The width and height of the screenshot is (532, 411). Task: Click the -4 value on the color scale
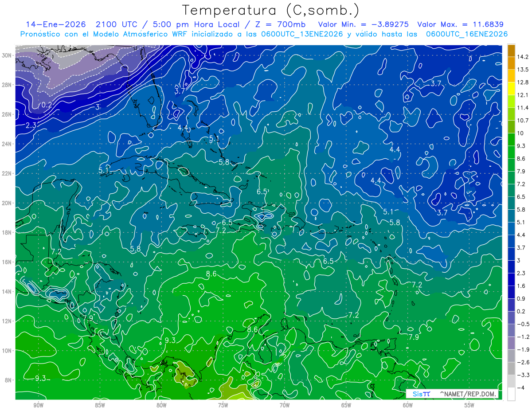(x=520, y=388)
